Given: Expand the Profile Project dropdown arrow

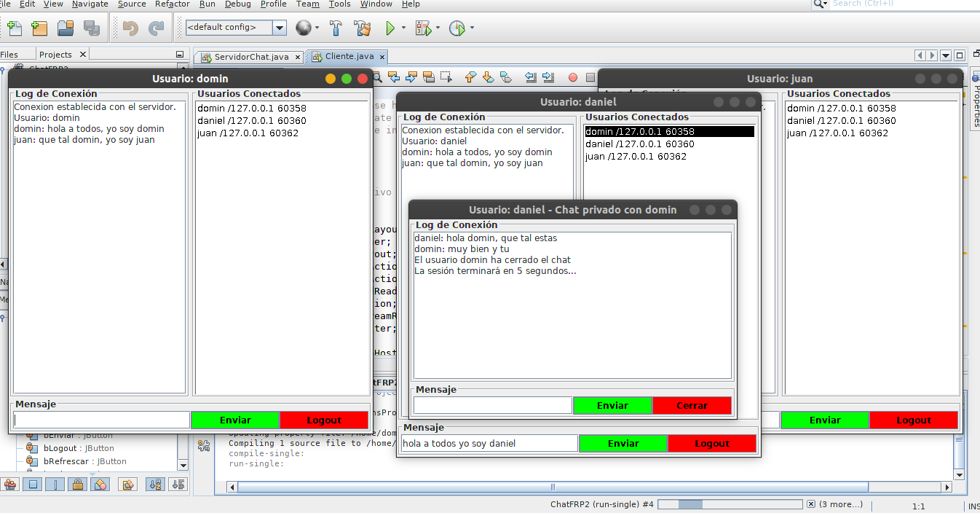Looking at the screenshot, I should (x=472, y=28).
